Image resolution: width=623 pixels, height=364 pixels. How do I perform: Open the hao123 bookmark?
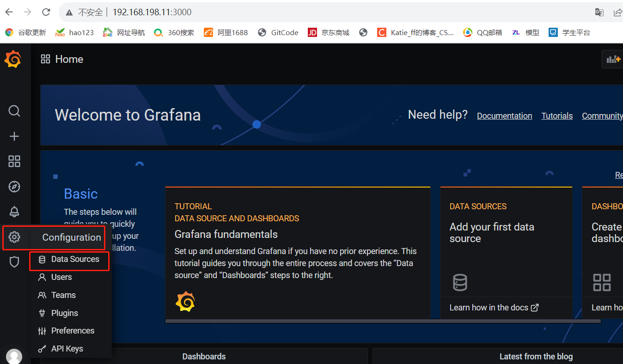(x=74, y=32)
